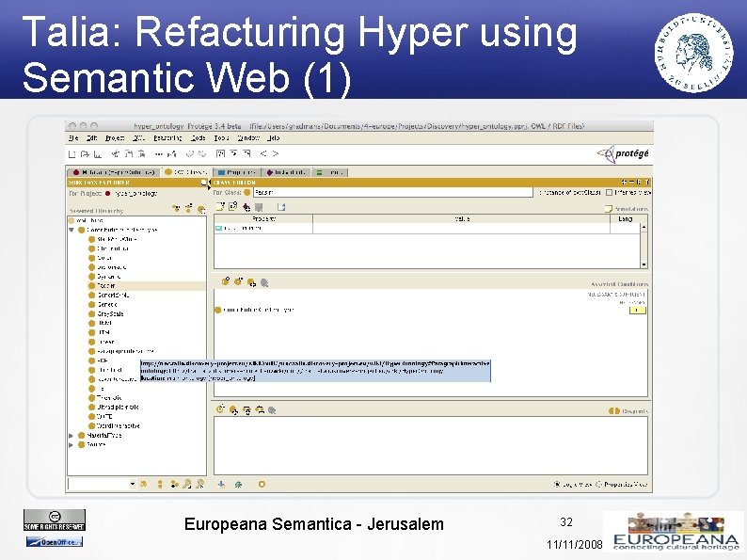Image resolution: width=747 pixels, height=560 pixels.
Task: Click the blue download arrow icon at bottom
Action: click(221, 484)
